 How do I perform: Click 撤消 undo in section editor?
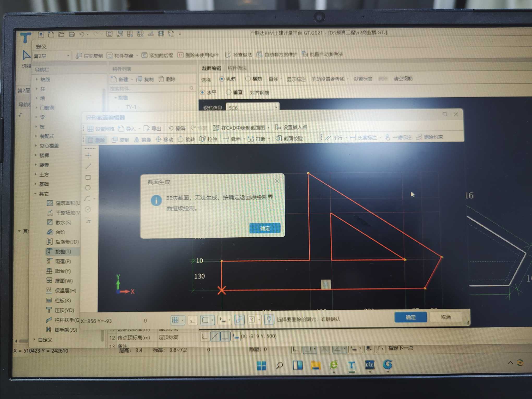(x=177, y=128)
